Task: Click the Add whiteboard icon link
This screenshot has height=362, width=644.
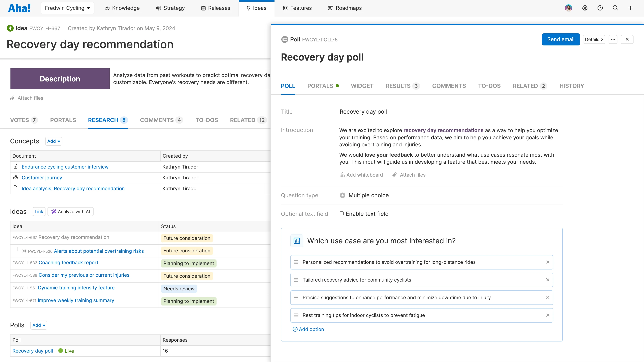Action: tap(361, 175)
